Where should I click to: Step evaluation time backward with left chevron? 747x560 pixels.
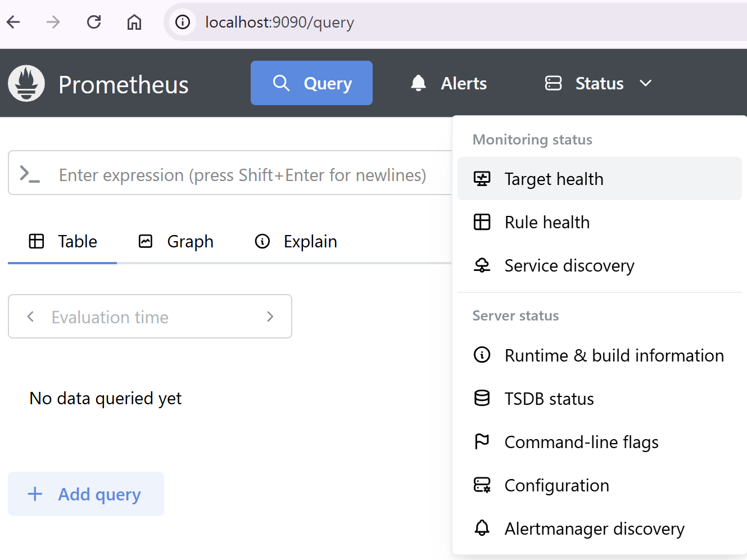point(31,317)
